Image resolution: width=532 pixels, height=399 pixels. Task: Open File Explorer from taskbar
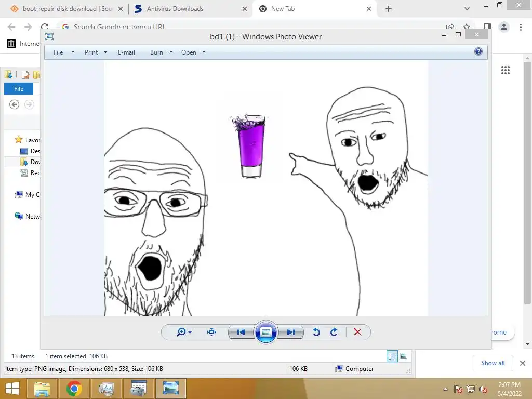(x=42, y=389)
